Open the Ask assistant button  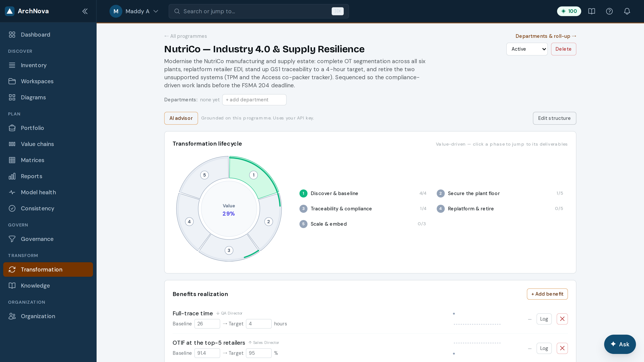620,344
